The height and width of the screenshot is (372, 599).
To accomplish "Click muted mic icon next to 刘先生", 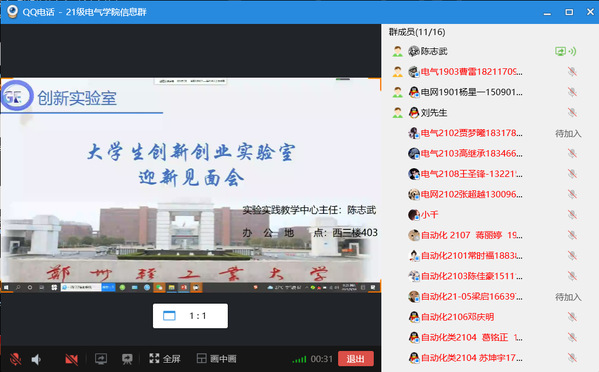I will (x=572, y=112).
